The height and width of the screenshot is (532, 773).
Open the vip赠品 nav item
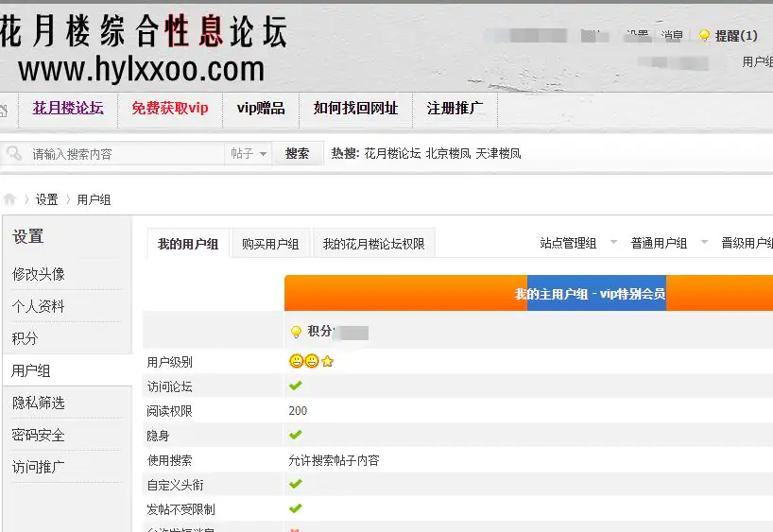tap(261, 108)
